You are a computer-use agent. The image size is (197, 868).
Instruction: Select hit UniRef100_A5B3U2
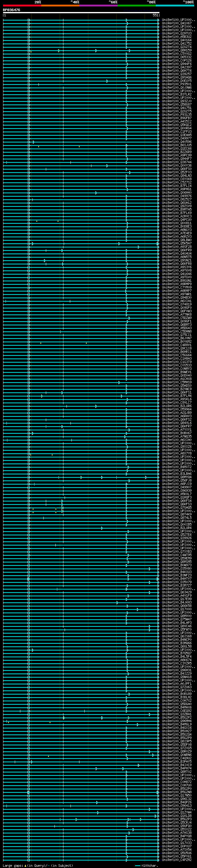coord(177,37)
